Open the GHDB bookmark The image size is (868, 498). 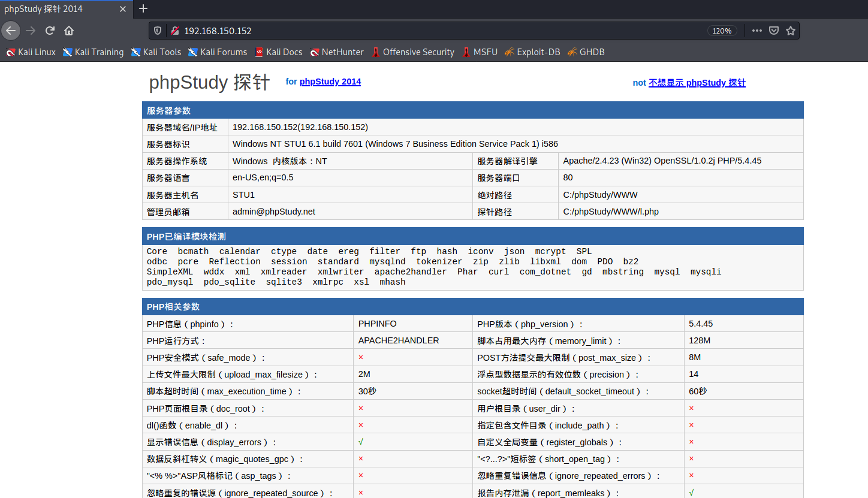(x=585, y=52)
